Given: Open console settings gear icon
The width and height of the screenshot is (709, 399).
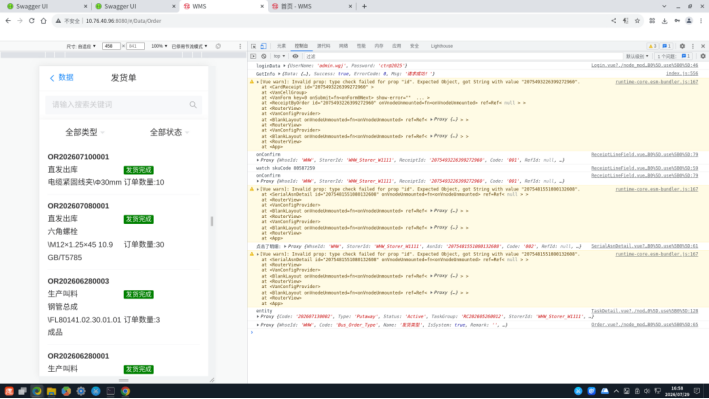Looking at the screenshot, I should coord(703,57).
